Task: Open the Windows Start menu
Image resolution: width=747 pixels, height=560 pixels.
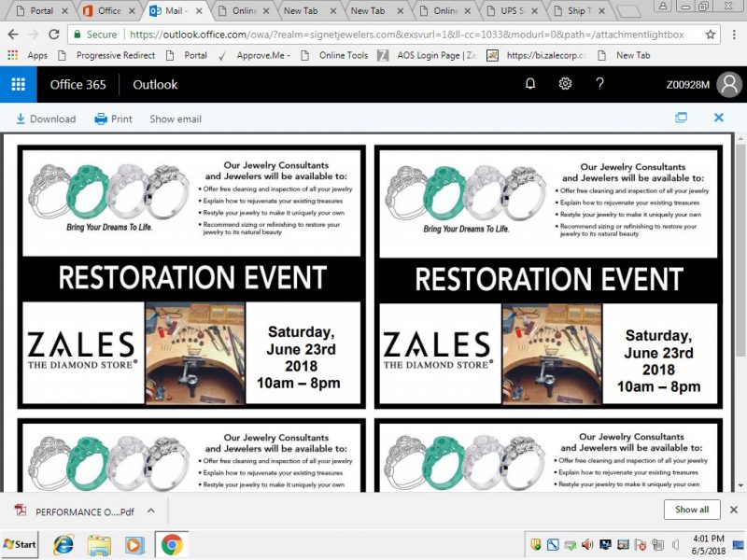Action: click(21, 544)
